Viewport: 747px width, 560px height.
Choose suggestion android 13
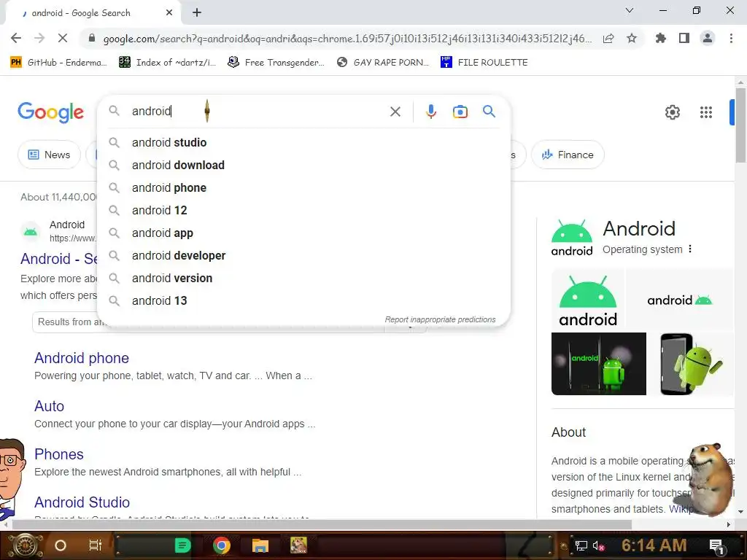[303, 301]
